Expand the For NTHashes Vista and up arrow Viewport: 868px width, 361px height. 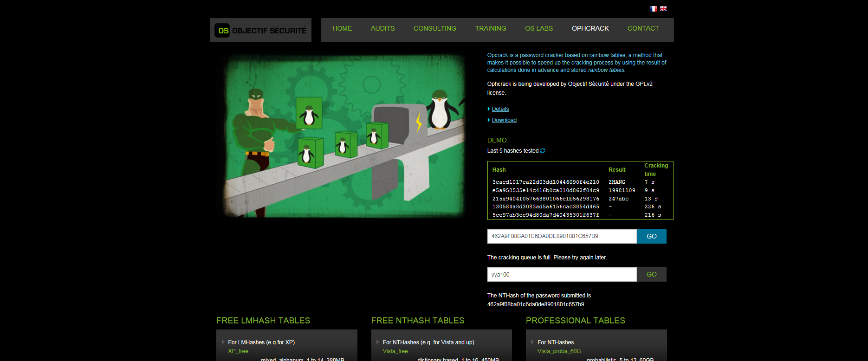tap(378, 342)
